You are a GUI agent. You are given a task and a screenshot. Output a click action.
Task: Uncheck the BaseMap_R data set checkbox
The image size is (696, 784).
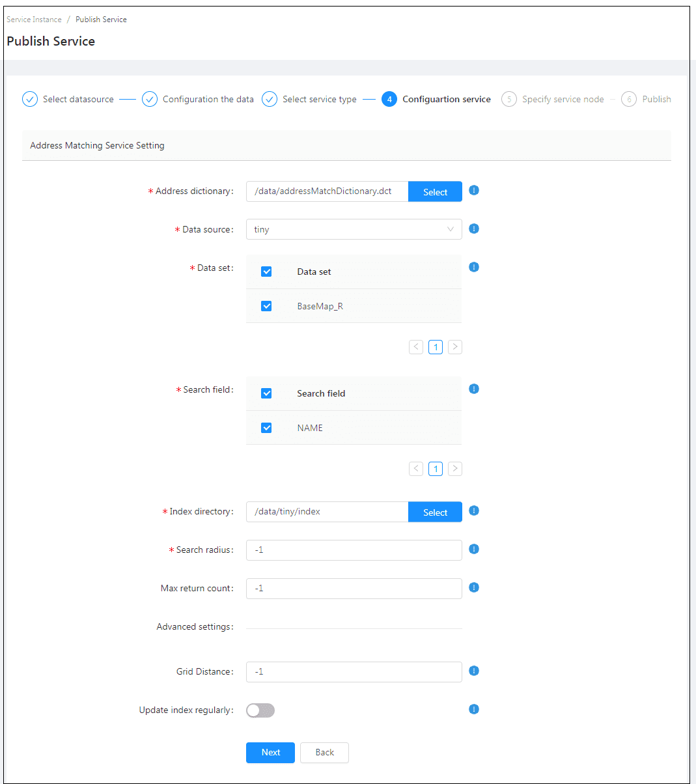pyautogui.click(x=266, y=306)
